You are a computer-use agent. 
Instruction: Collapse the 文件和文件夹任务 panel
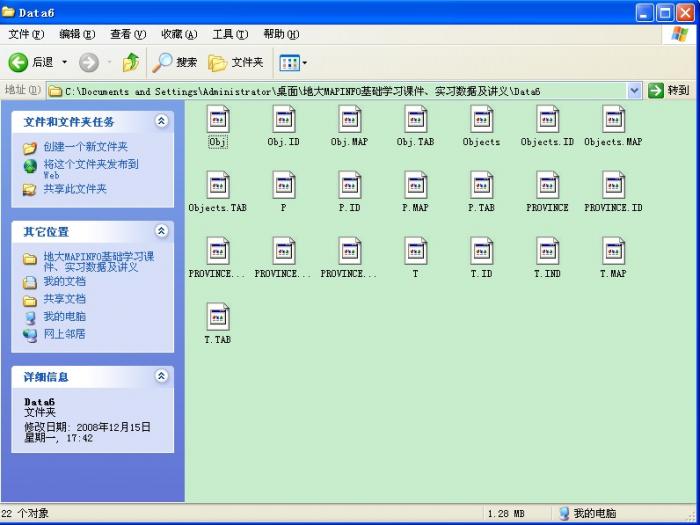click(161, 121)
